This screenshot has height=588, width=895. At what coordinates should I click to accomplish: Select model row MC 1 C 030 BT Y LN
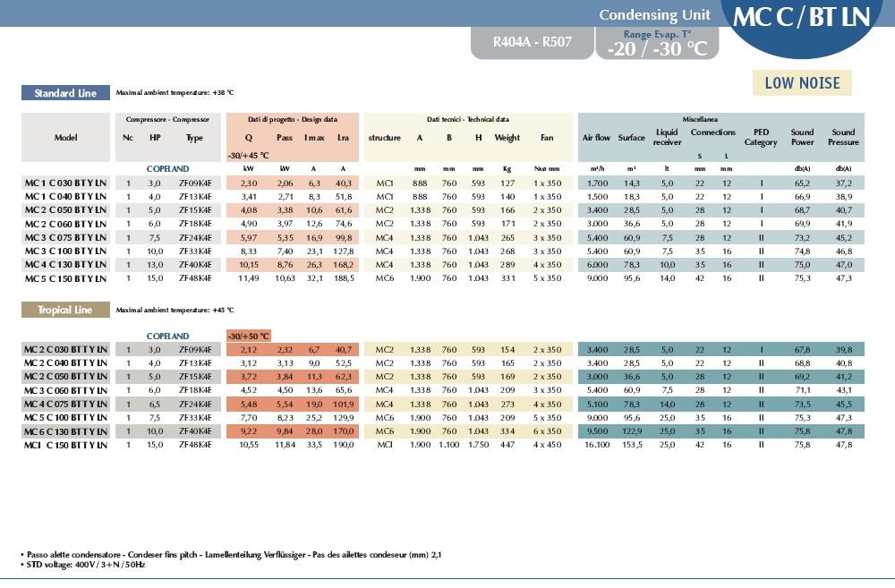pos(65,183)
